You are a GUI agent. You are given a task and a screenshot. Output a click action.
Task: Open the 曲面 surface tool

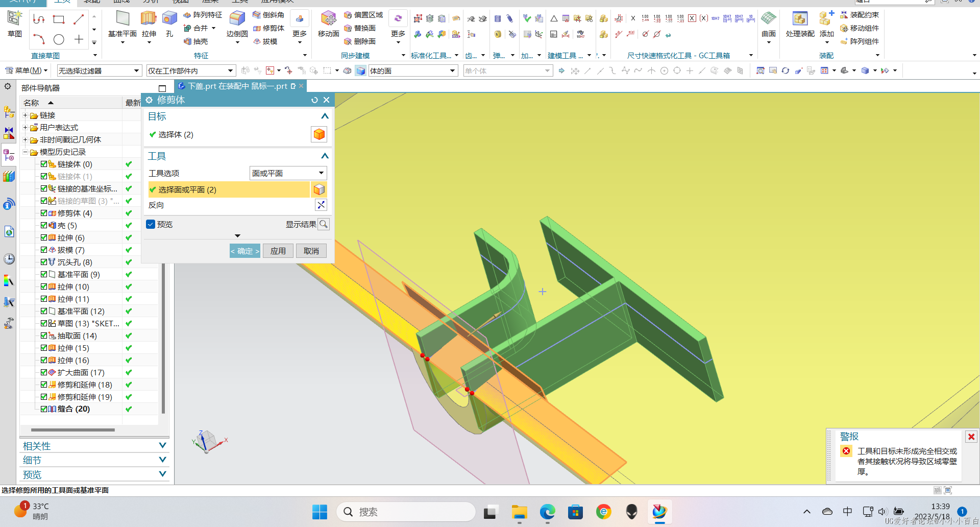point(769,24)
